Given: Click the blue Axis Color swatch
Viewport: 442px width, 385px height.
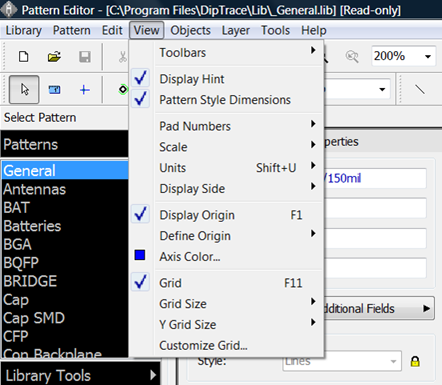Looking at the screenshot, I should pos(140,255).
